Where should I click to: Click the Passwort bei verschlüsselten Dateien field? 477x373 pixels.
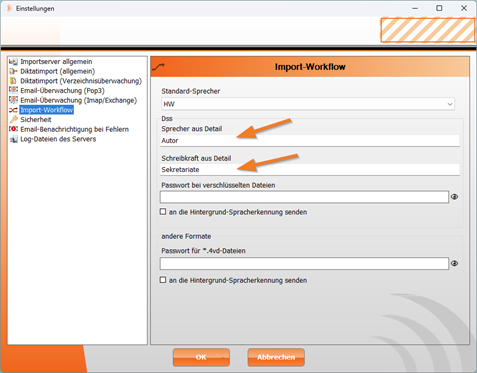[304, 197]
